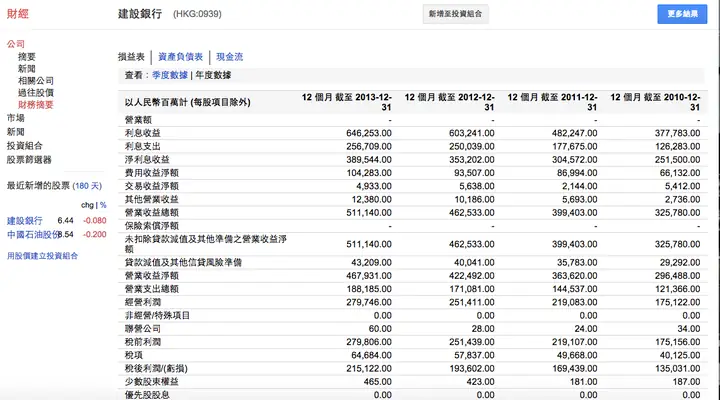
Task: Click column header 截至 2010-12-31
Action: point(655,102)
